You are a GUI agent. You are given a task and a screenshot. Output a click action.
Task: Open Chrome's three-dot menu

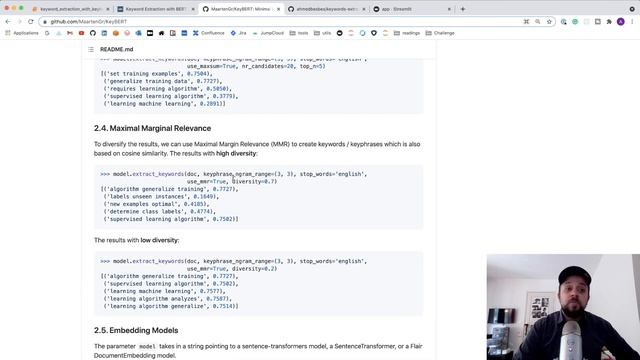(x=632, y=22)
